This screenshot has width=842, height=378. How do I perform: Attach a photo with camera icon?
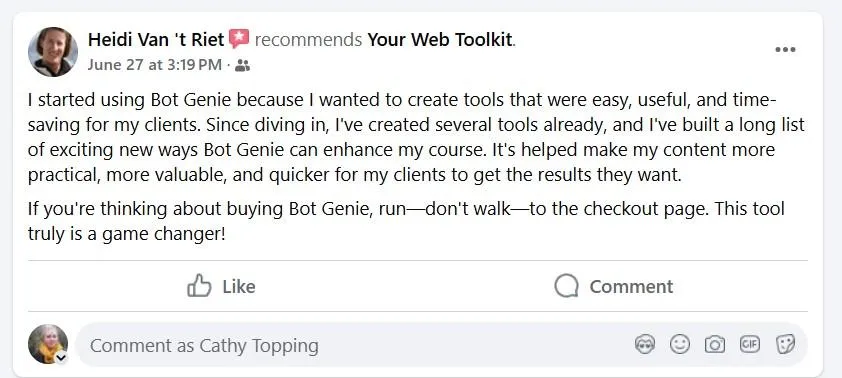point(715,344)
